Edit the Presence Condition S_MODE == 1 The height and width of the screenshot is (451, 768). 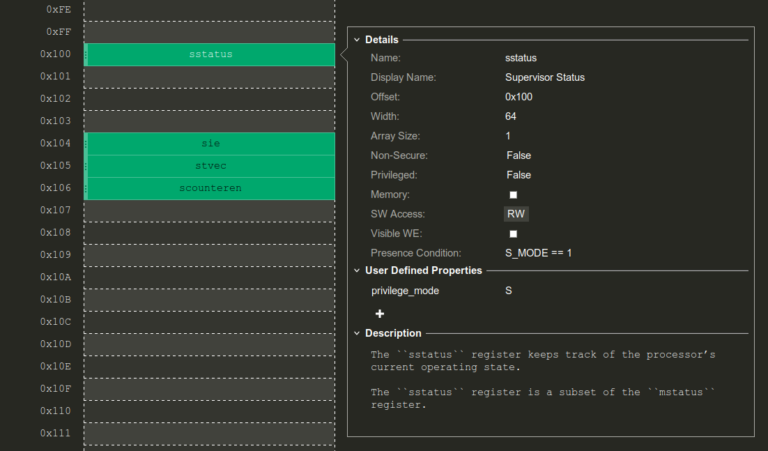point(538,253)
